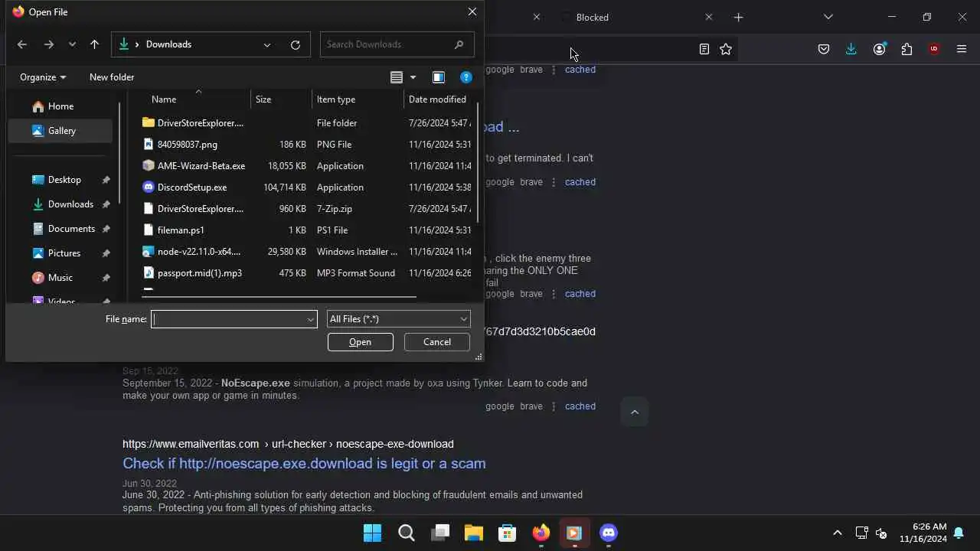Expand address bar path history dropdown
980x551 pixels.
tap(267, 44)
